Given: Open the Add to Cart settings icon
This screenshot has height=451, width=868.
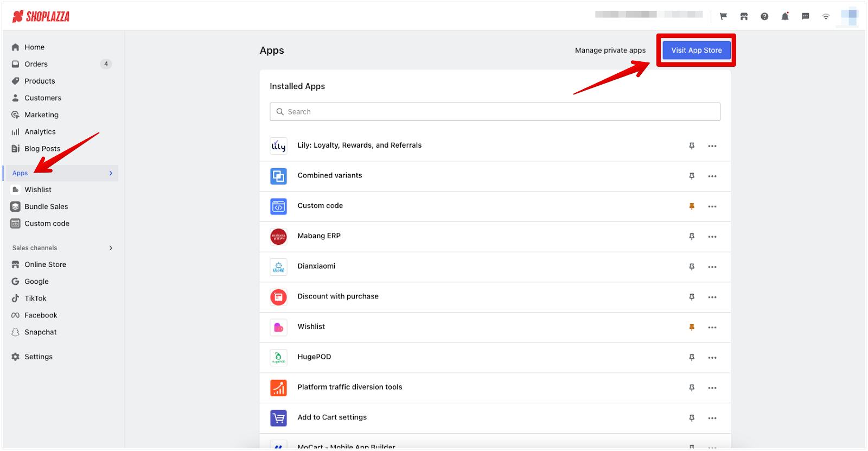Looking at the screenshot, I should pos(278,418).
